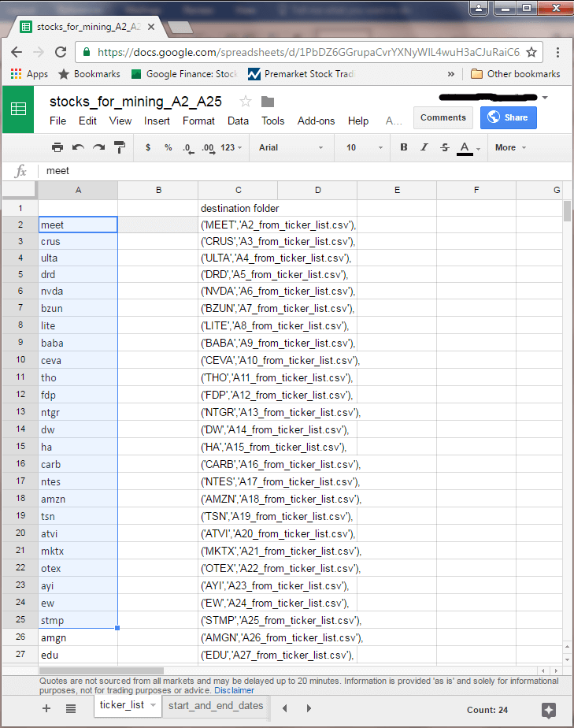The height and width of the screenshot is (728, 574).
Task: Click the browser address bar
Action: [308, 52]
